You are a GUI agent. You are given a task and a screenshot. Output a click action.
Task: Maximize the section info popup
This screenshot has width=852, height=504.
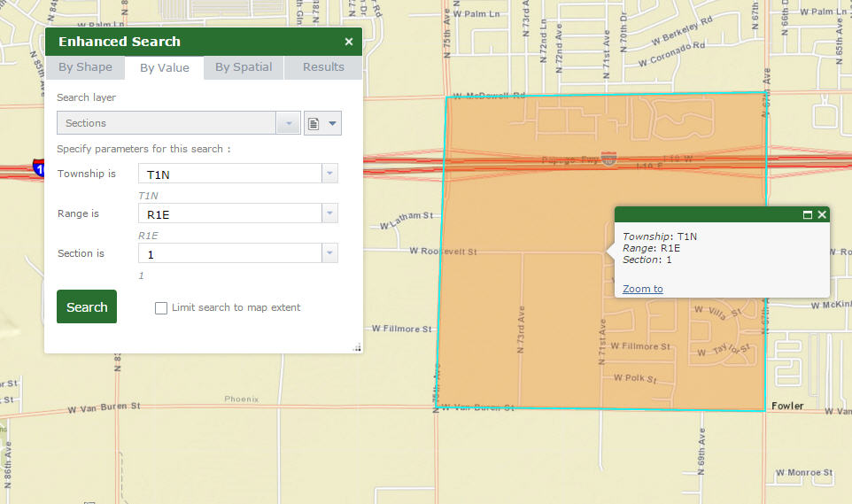[808, 214]
